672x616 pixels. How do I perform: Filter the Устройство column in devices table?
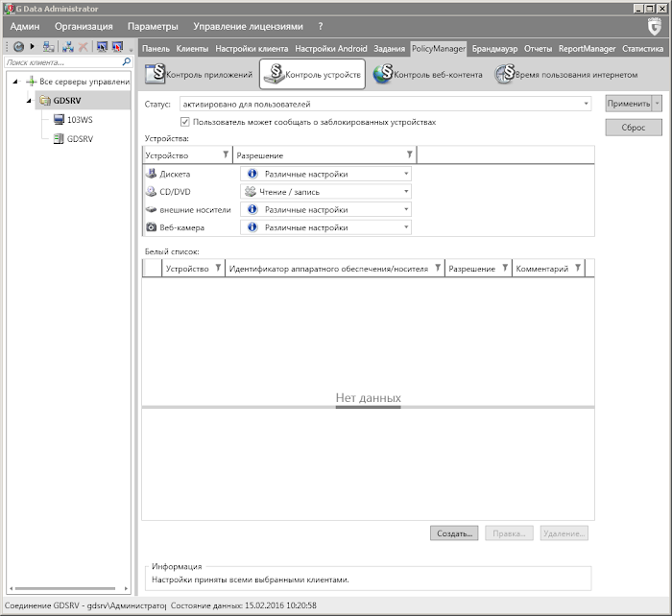point(226,154)
